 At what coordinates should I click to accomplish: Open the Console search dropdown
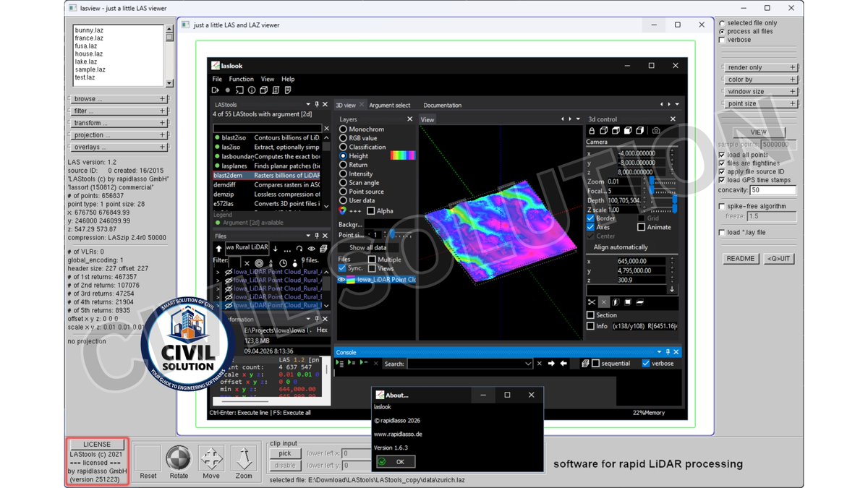(x=527, y=364)
